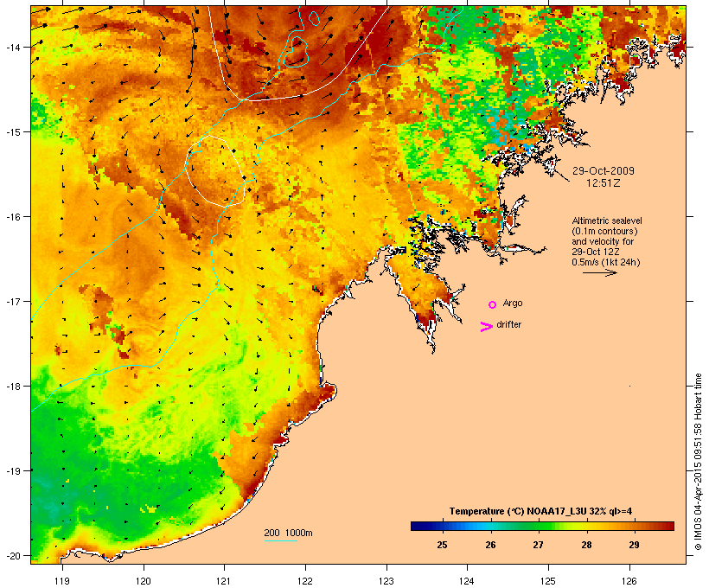Image resolution: width=709 pixels, height=588 pixels.
Task: Click the latitude axis label '-20'
Action: pyautogui.click(x=13, y=555)
